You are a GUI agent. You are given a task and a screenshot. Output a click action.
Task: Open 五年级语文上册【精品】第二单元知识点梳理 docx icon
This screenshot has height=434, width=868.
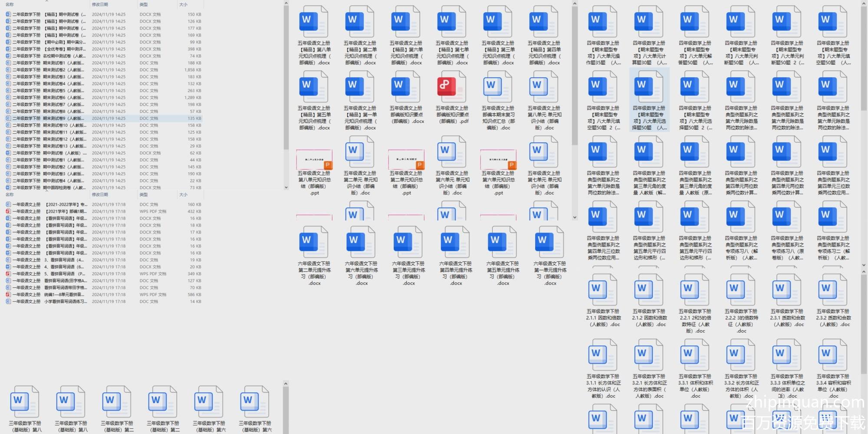360,21
